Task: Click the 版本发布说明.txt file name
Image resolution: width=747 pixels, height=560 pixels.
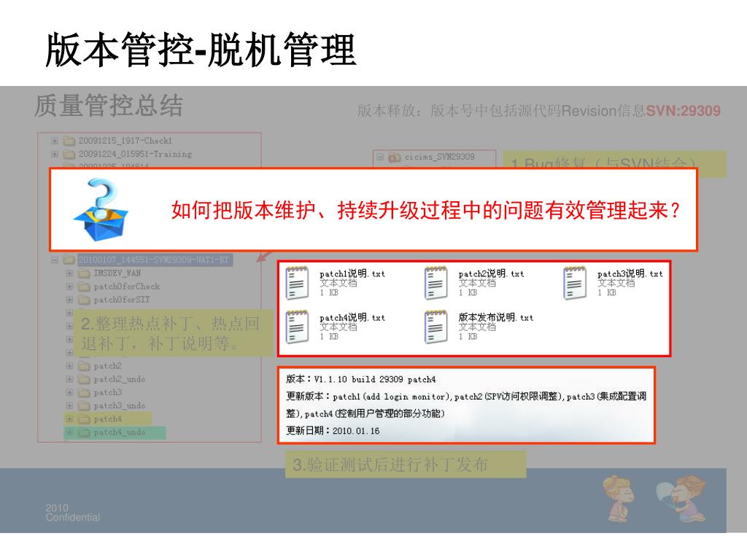Action: [496, 318]
